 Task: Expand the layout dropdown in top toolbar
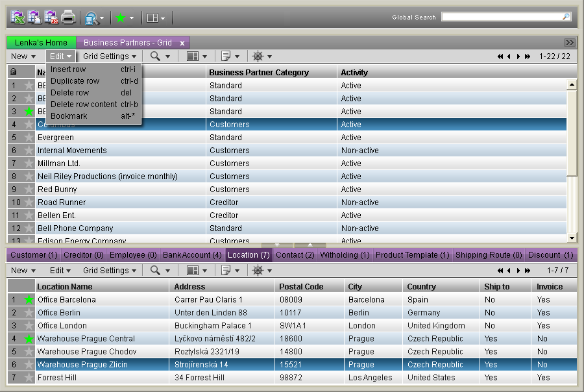[155, 18]
